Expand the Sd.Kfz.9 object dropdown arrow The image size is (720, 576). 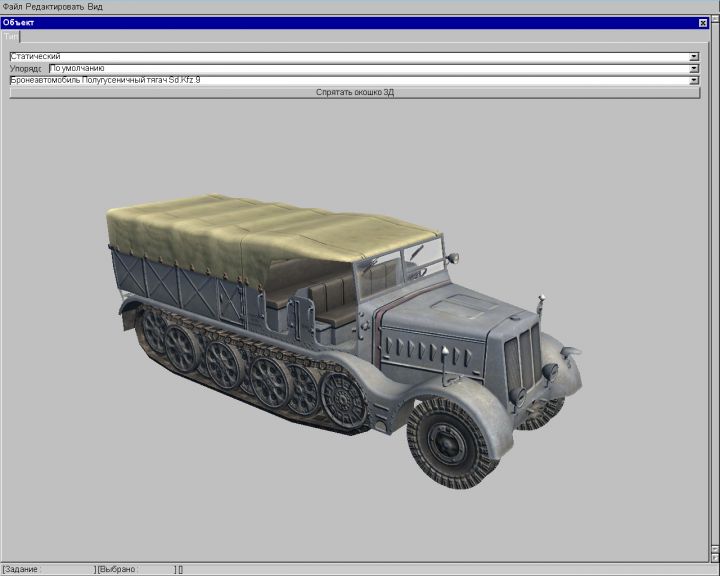click(694, 80)
